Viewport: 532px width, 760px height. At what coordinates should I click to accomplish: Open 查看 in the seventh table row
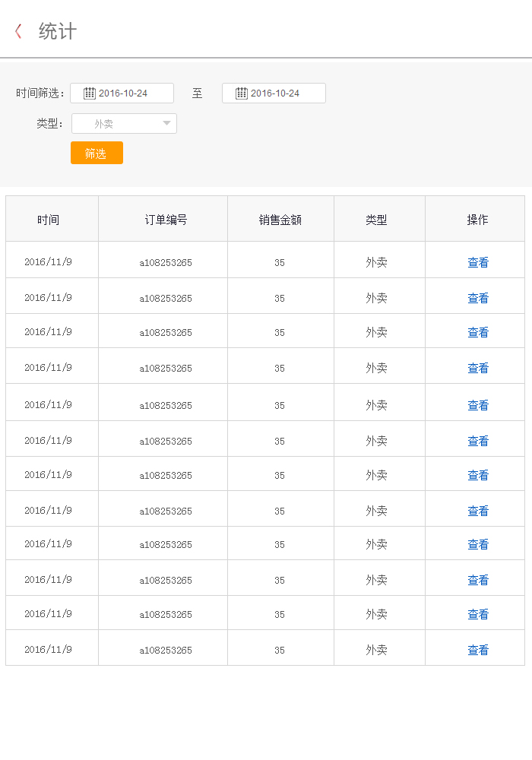478,476
